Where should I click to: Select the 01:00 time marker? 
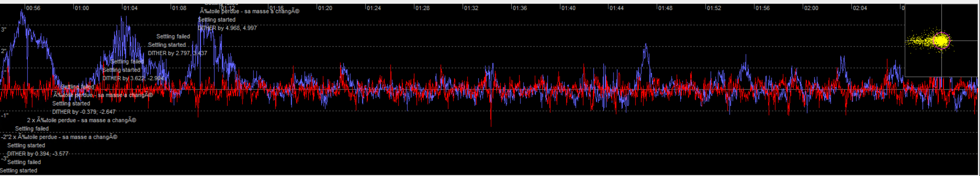click(82, 8)
